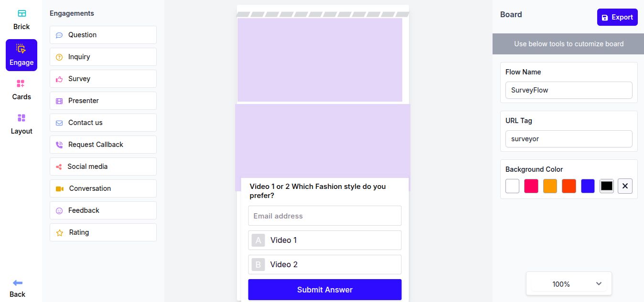This screenshot has width=644, height=302.
Task: Focus the URL Tag input field
Action: pyautogui.click(x=569, y=139)
